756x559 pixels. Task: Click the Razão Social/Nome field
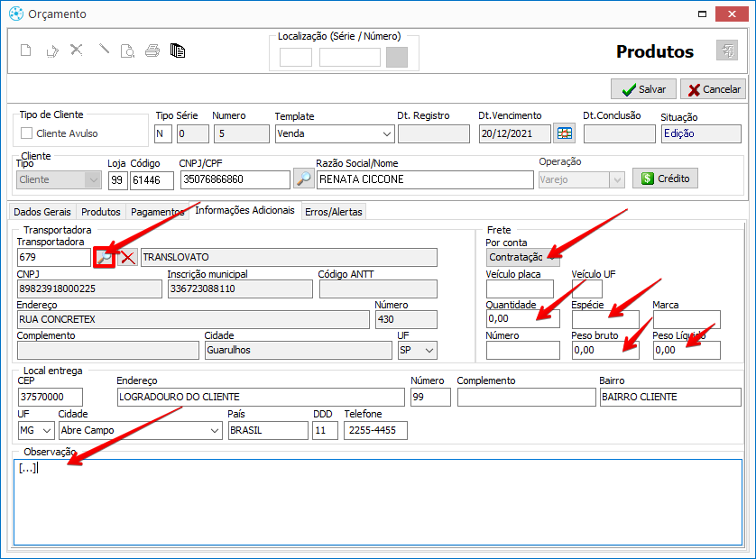(x=425, y=179)
